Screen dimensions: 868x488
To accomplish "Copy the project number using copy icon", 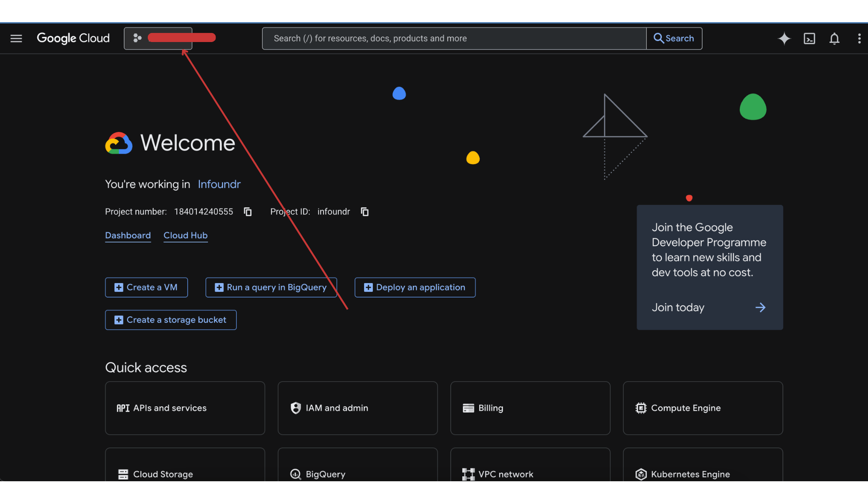I will point(248,211).
